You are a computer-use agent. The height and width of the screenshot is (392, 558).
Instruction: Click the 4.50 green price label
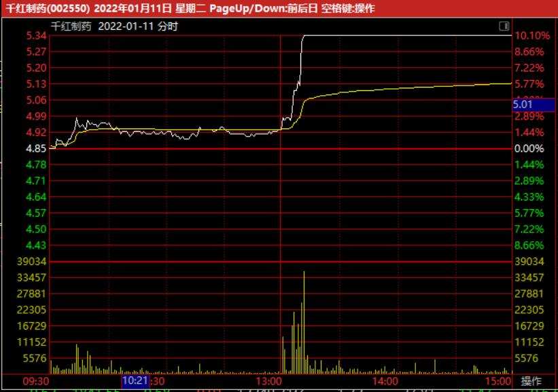tap(36, 230)
